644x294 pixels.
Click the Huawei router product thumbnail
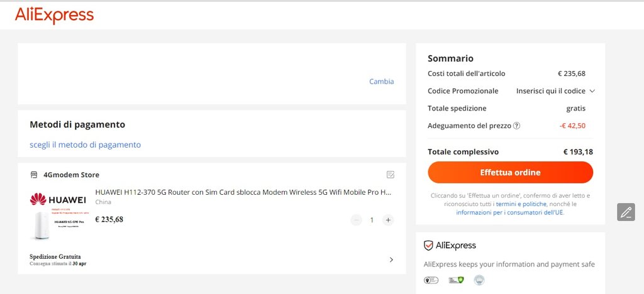coord(58,215)
